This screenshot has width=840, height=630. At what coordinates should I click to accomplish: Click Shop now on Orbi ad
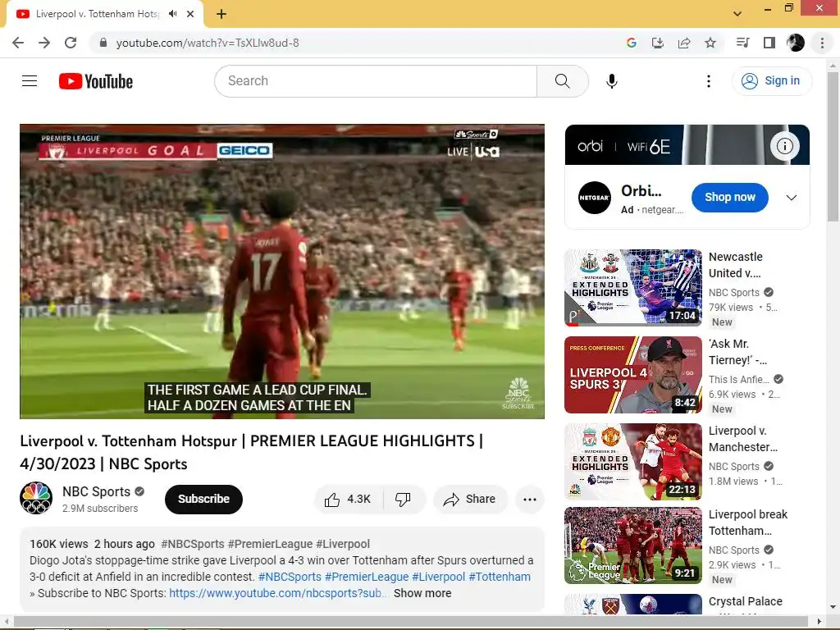(729, 197)
